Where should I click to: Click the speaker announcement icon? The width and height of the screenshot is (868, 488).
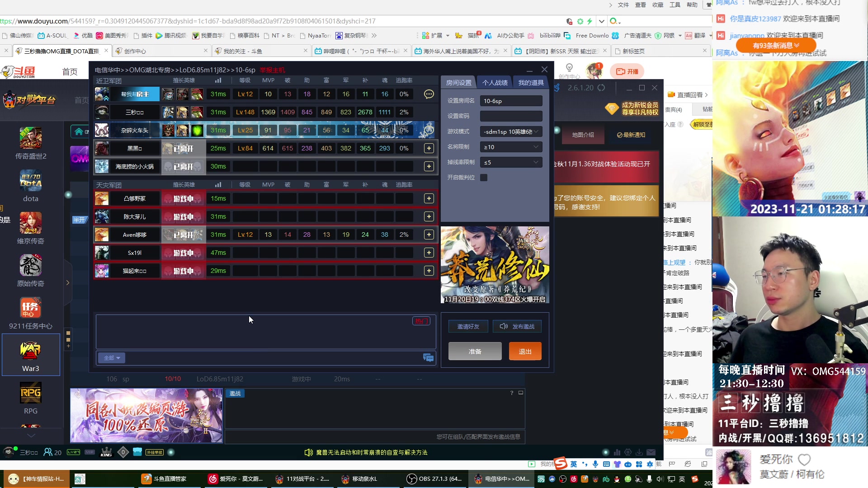[309, 452]
